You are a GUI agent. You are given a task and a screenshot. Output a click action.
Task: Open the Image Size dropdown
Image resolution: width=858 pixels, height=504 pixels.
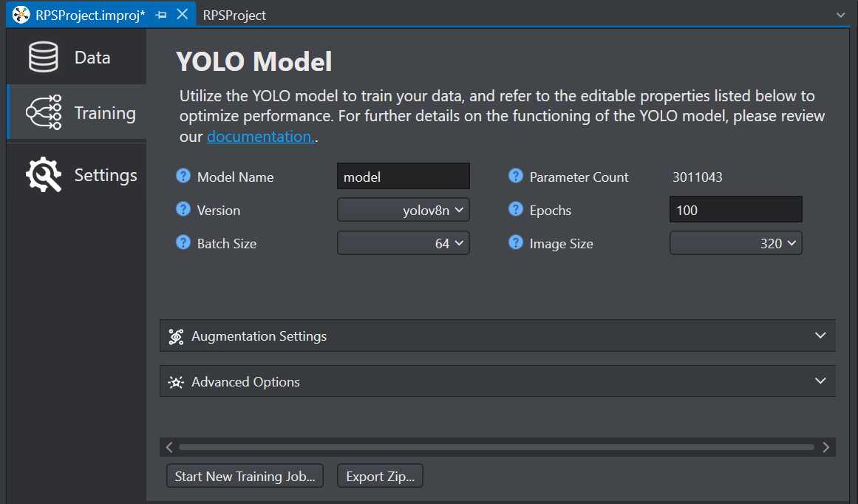pos(736,244)
